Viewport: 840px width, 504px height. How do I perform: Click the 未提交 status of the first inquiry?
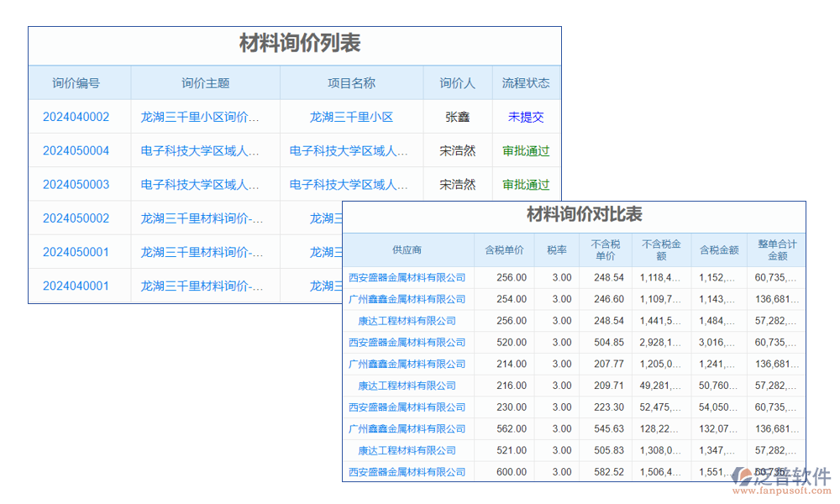[526, 117]
